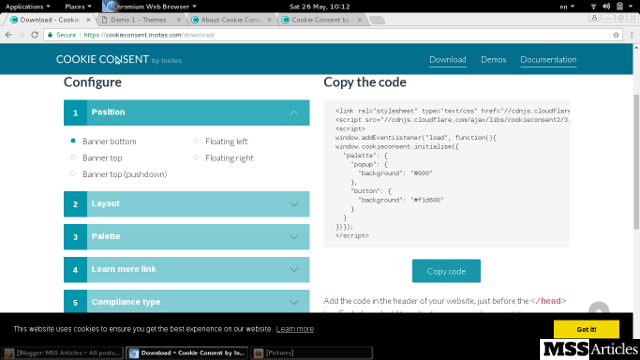The height and width of the screenshot is (360, 640).
Task: Expand the Palette section
Action: 187,237
